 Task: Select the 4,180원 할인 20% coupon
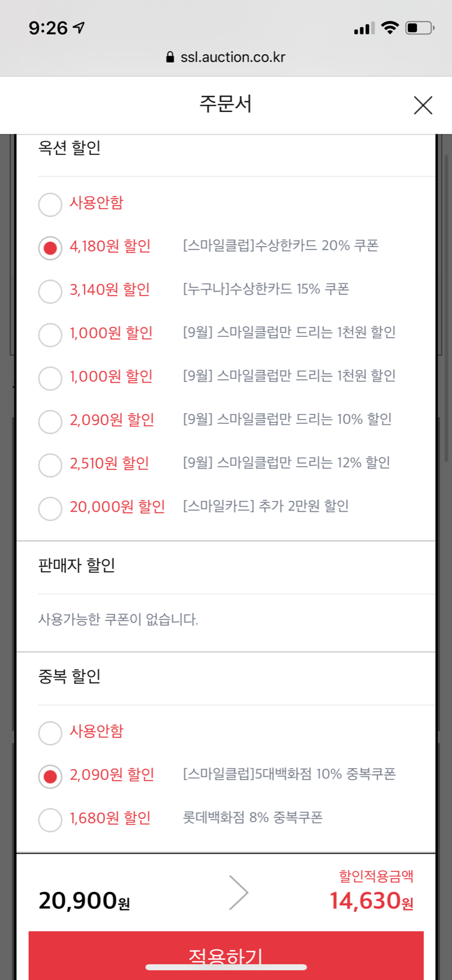(50, 248)
